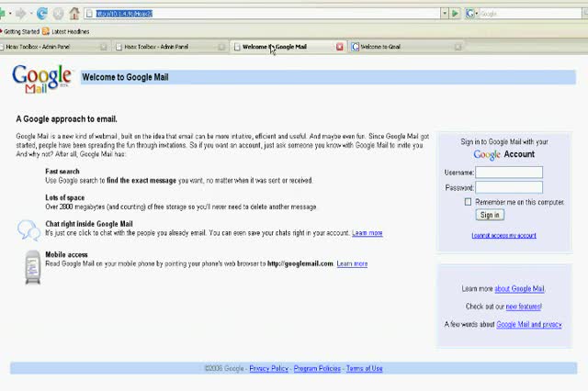Switch to the Welcome to Gmail tab
The image size is (588, 391).
[x=406, y=47]
